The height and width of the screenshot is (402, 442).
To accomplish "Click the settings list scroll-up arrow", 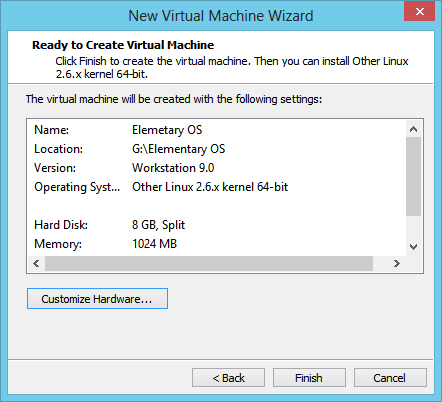I will (414, 129).
